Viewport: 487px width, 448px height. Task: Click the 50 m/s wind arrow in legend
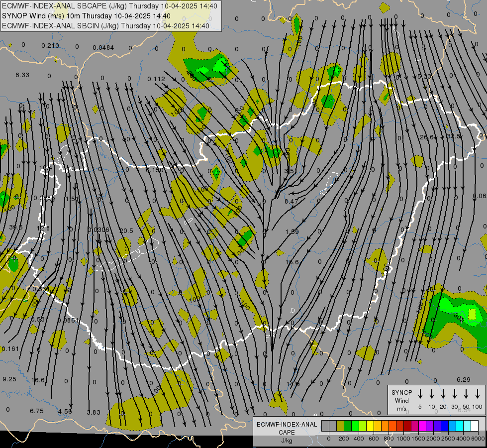pos(466,394)
